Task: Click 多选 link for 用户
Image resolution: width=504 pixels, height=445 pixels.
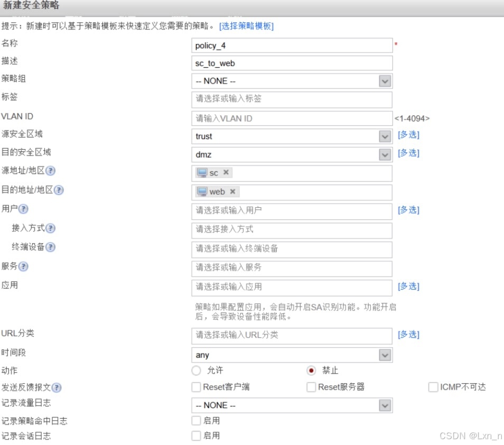Action: (x=408, y=210)
